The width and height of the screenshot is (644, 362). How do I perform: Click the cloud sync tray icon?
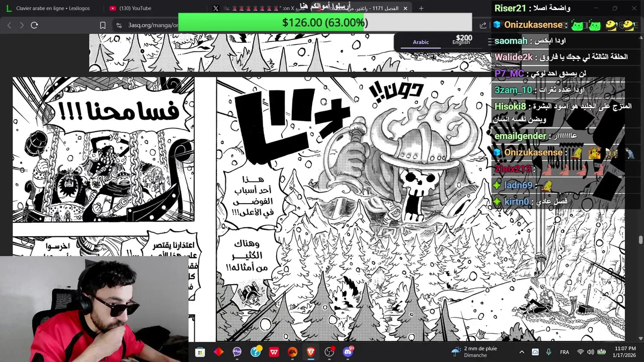pyautogui.click(x=535, y=352)
